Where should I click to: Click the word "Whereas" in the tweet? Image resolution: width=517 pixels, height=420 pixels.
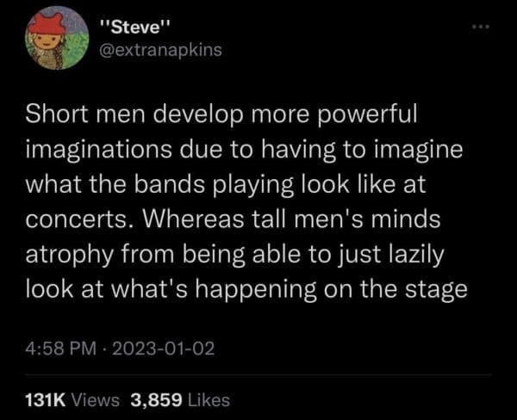point(193,219)
